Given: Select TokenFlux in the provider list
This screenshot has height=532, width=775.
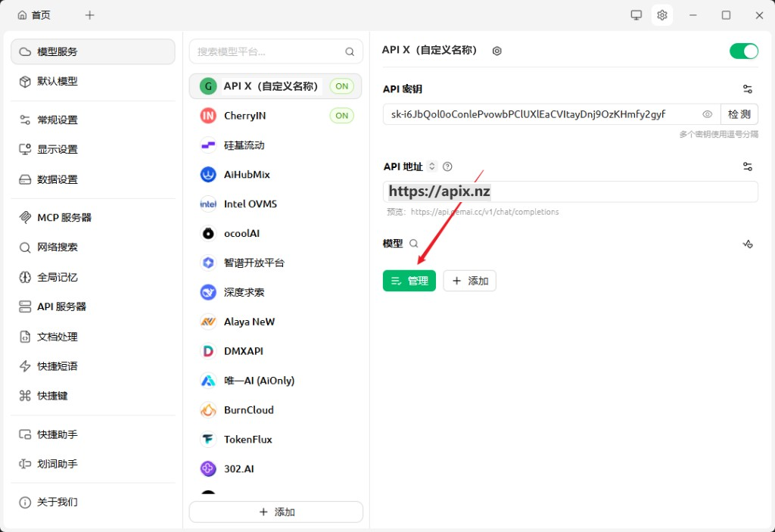Looking at the screenshot, I should [x=275, y=440].
